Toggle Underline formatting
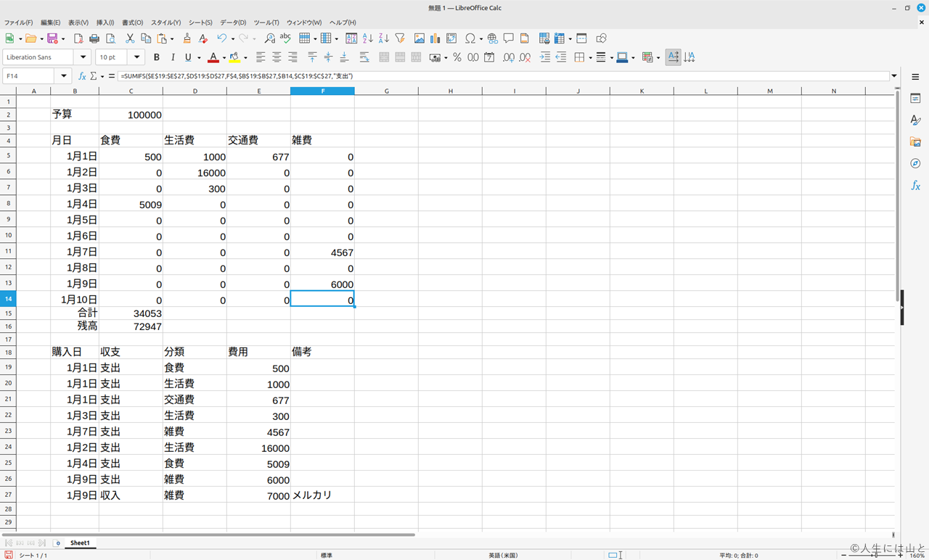 (188, 57)
